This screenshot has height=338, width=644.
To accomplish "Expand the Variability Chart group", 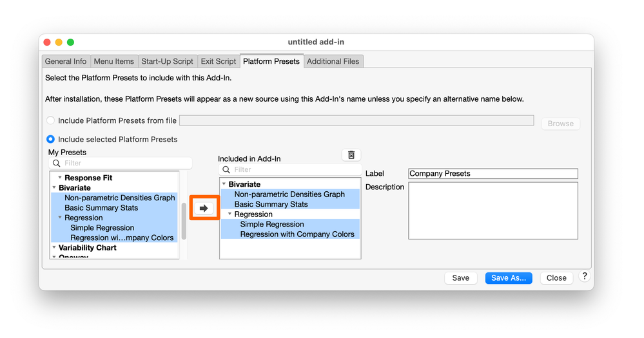I will [x=54, y=247].
